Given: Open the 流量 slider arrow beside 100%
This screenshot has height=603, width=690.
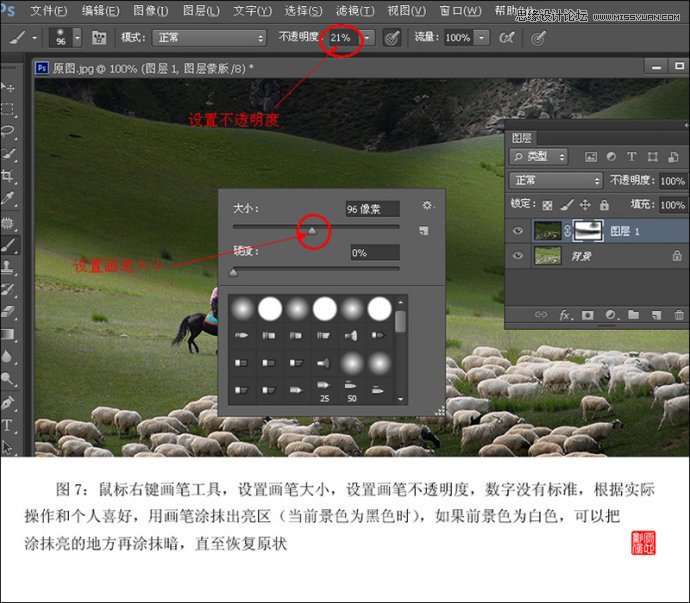Looking at the screenshot, I should click(482, 38).
